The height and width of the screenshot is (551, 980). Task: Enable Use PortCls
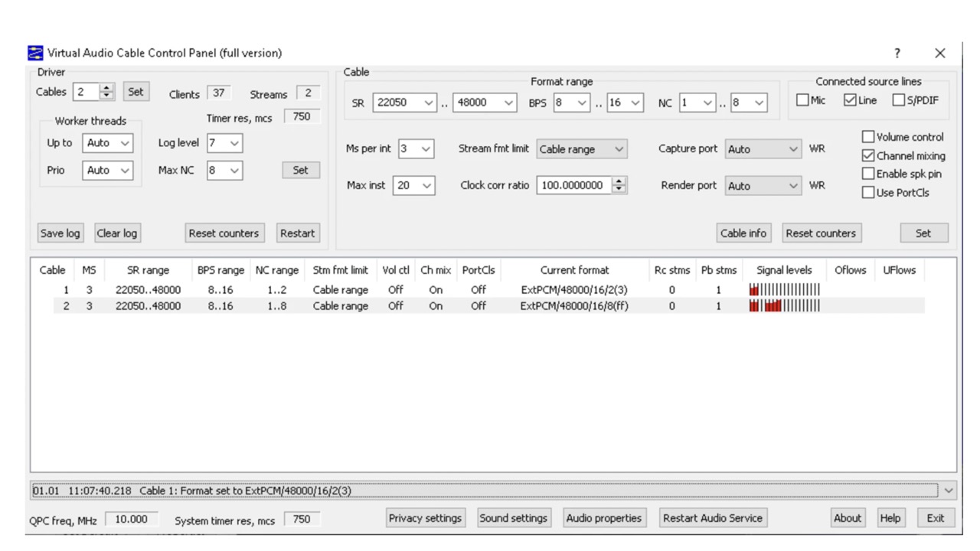(869, 192)
